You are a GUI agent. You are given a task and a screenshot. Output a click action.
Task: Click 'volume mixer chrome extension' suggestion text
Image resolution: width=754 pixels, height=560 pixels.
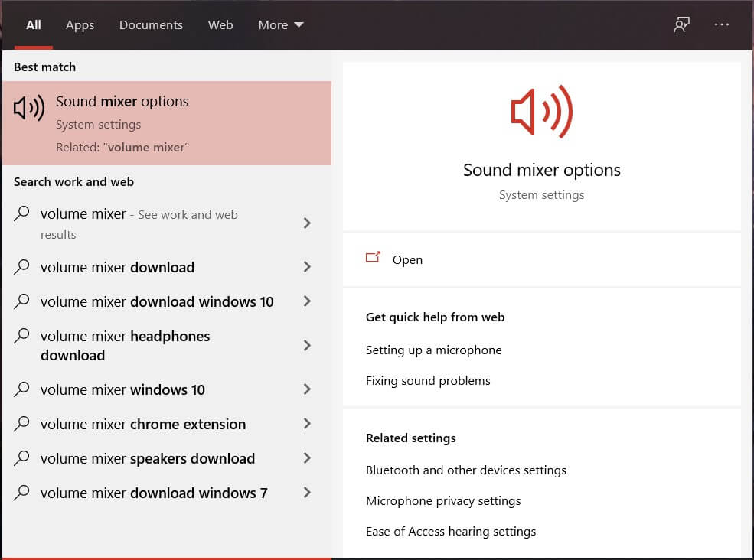pyautogui.click(x=143, y=425)
